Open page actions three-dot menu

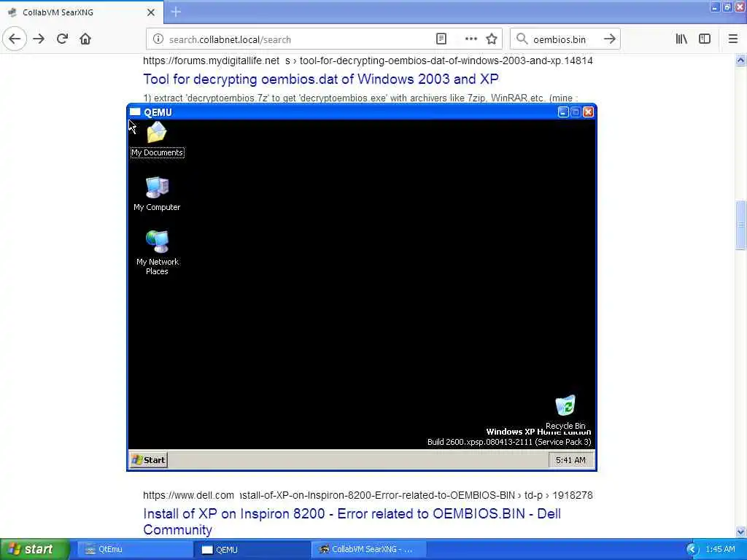click(x=471, y=39)
